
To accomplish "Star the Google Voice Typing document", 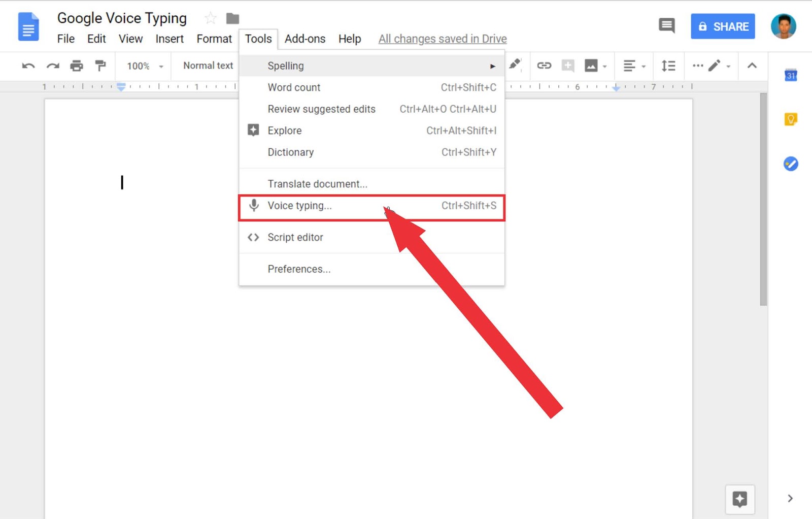I will point(211,19).
